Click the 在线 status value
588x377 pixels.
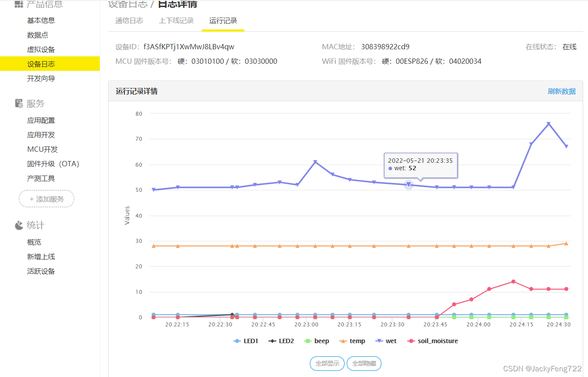[570, 47]
